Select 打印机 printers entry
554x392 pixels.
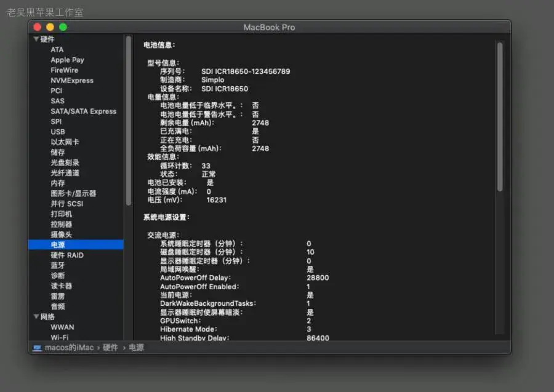61,214
